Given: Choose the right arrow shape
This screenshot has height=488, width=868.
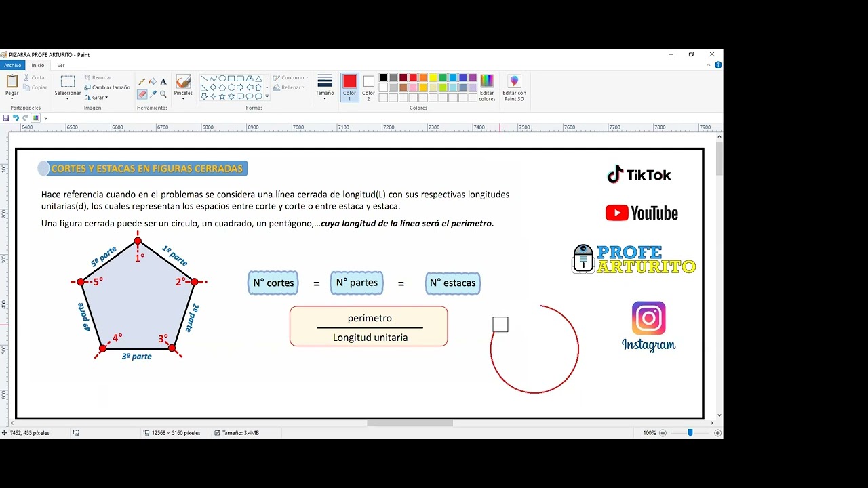Looking at the screenshot, I should click(240, 87).
